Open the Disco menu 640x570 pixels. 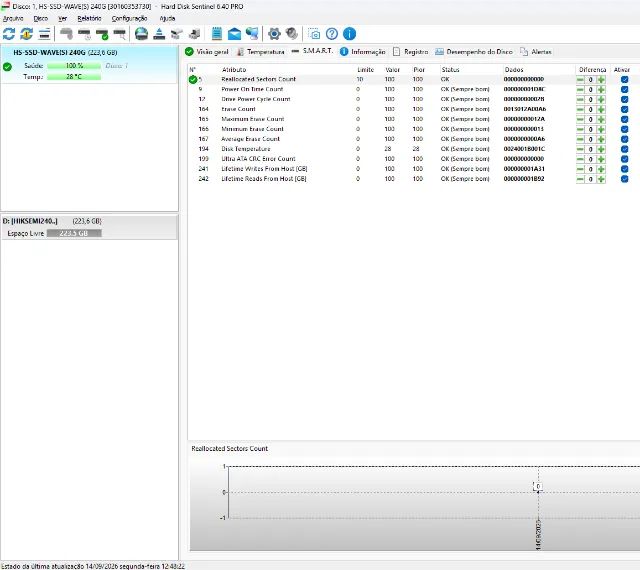coord(41,18)
